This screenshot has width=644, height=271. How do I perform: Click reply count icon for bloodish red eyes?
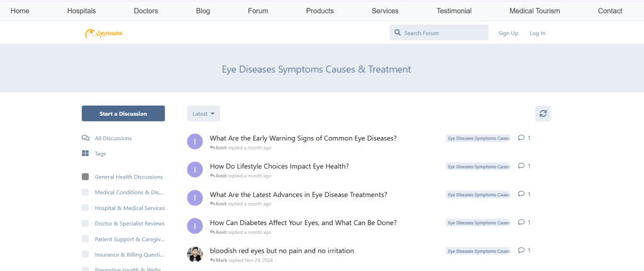tap(521, 250)
